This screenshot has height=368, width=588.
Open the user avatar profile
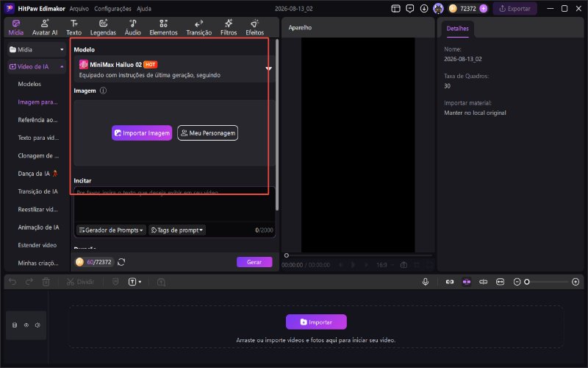(438, 8)
